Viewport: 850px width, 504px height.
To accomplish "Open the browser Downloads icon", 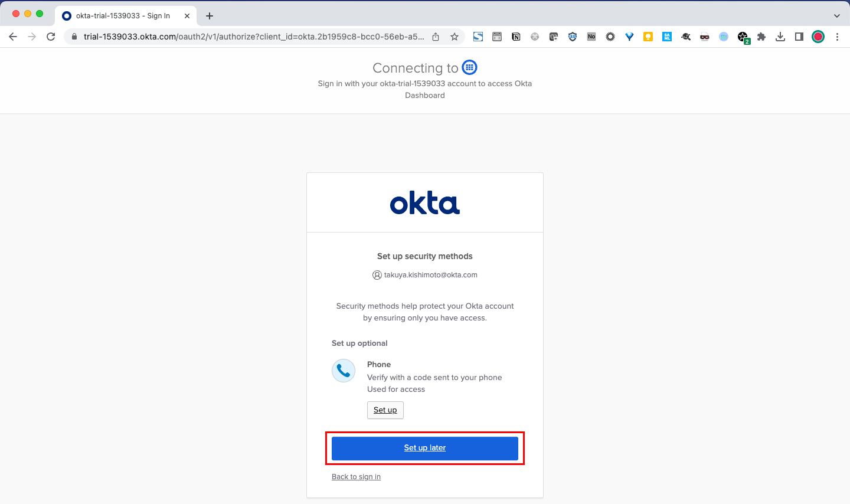I will pos(780,37).
